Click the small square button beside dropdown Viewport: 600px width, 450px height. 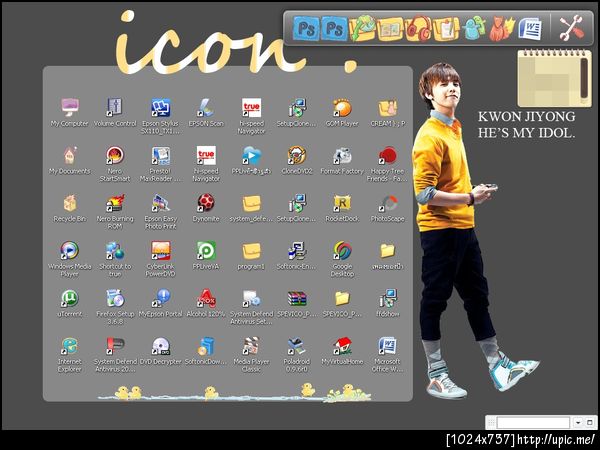click(x=590, y=422)
